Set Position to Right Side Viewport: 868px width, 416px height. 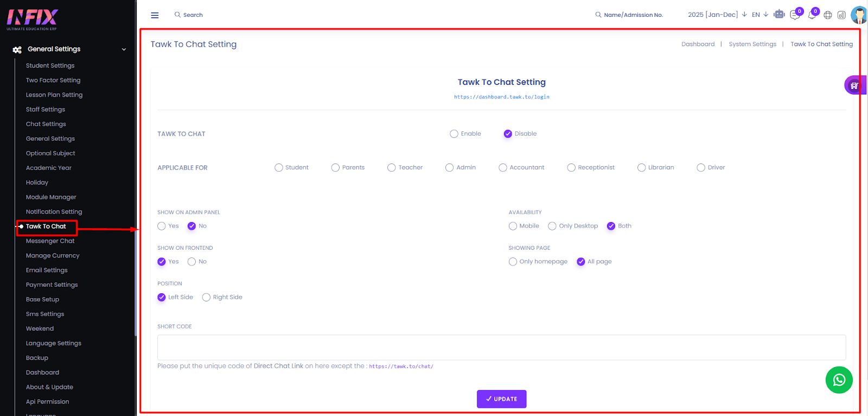(206, 297)
